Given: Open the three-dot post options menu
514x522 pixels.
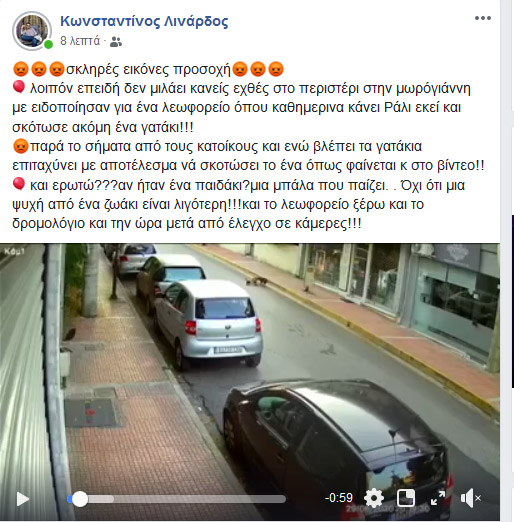Looking at the screenshot, I should (483, 18).
